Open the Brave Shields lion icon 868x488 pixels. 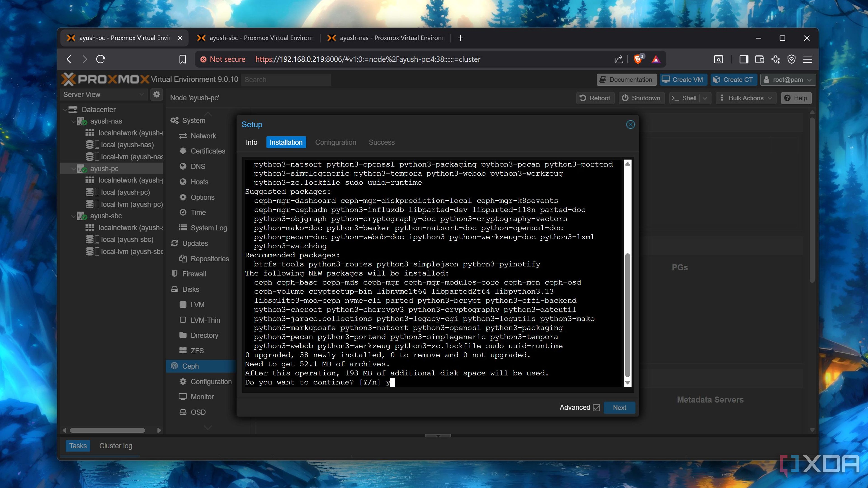pyautogui.click(x=638, y=59)
